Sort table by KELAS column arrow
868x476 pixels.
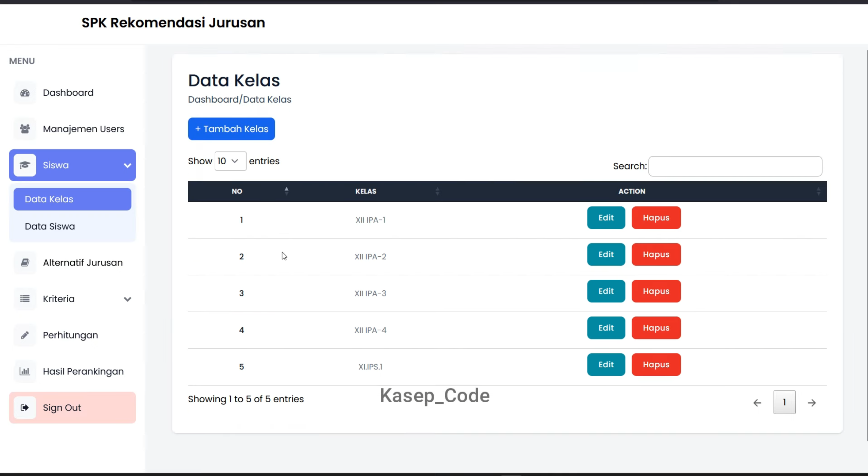[x=437, y=191]
